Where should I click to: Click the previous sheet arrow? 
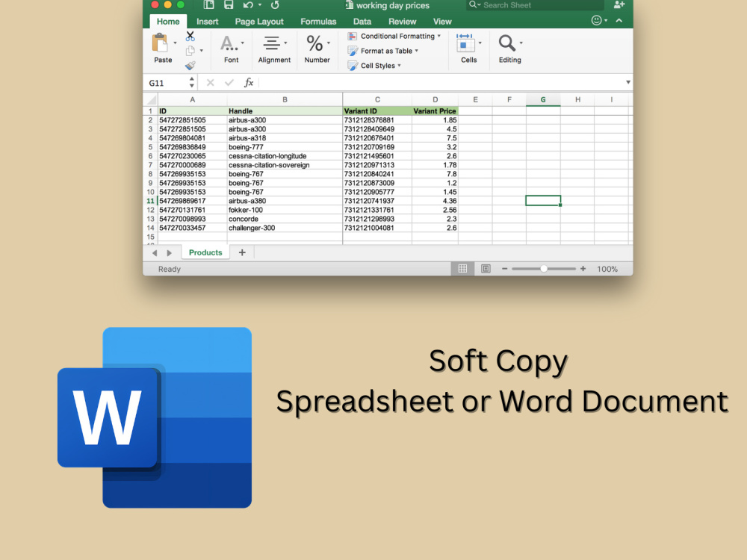pyautogui.click(x=155, y=253)
